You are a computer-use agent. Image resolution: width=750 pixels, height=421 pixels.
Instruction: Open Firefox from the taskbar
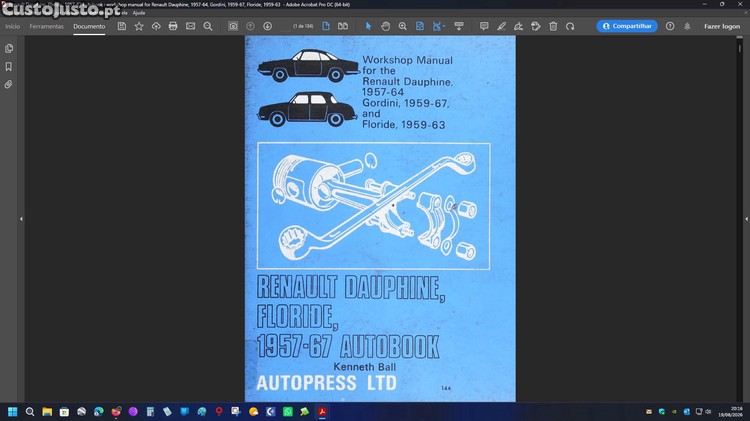[116, 411]
